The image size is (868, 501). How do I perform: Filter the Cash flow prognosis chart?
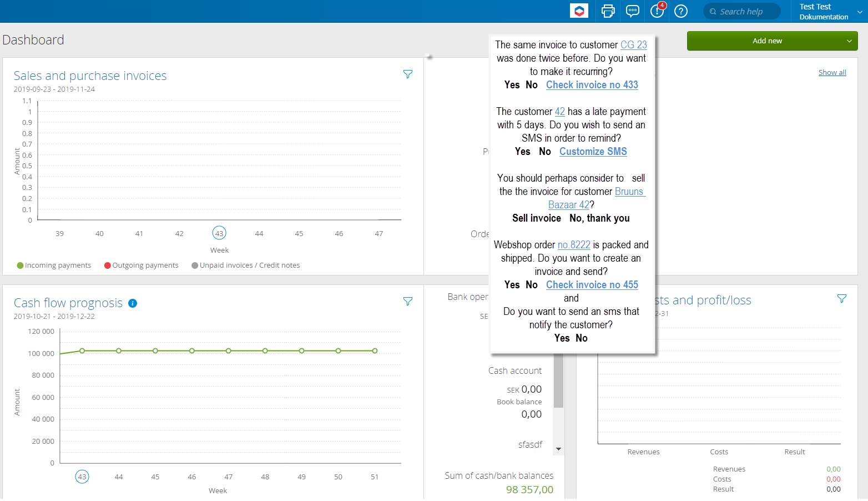(x=408, y=302)
